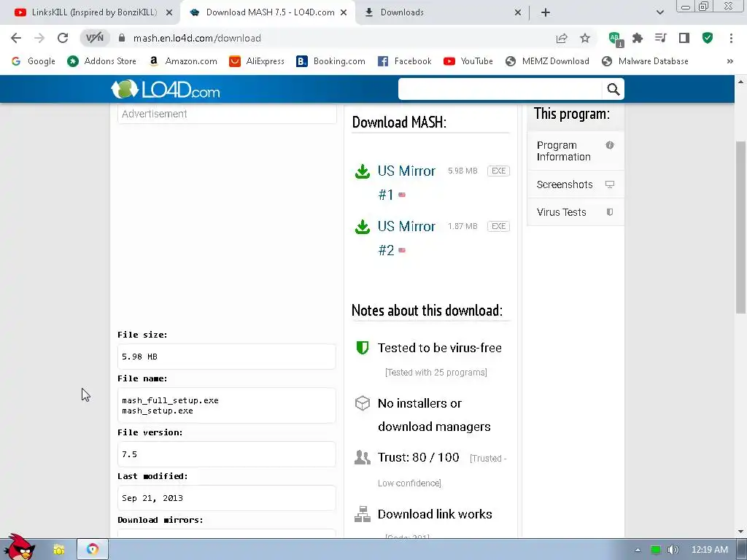Open the Malware Database bookmark
The width and height of the screenshot is (747, 560).
645,61
